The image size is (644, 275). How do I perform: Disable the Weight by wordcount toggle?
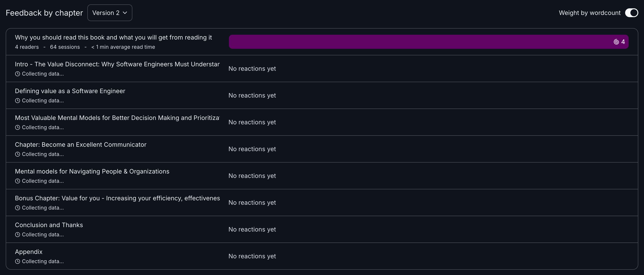coord(631,13)
